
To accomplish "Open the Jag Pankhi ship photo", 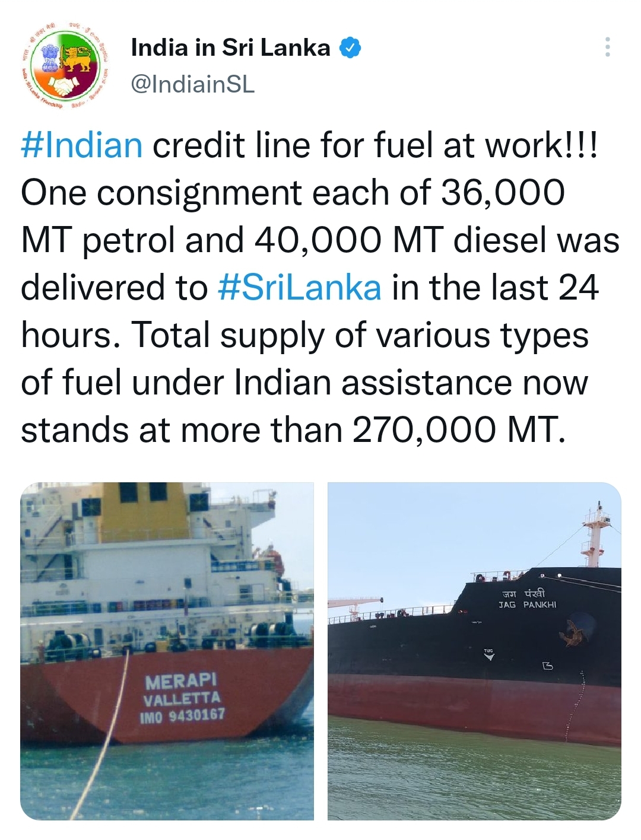I will [474, 651].
